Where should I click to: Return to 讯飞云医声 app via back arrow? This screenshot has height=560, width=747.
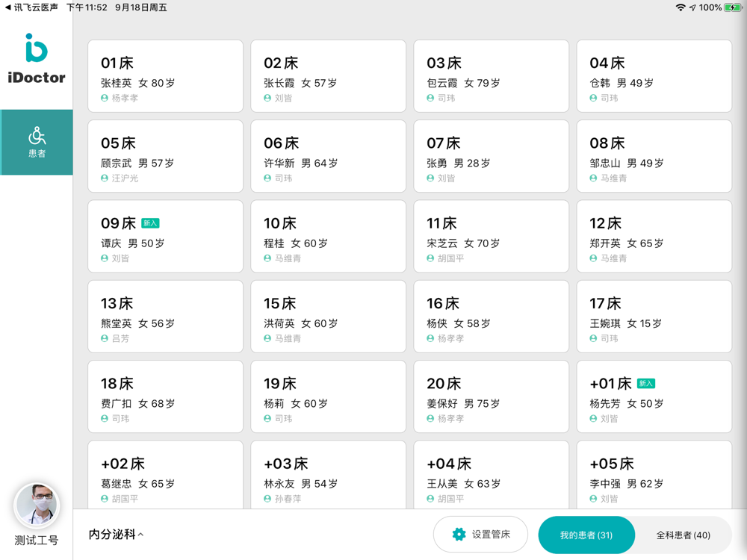tap(8, 7)
